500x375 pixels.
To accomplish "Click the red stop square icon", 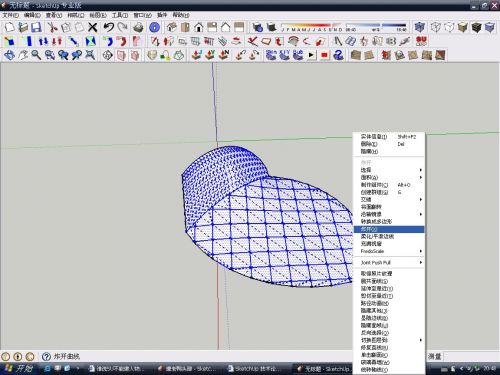I will (x=324, y=55).
